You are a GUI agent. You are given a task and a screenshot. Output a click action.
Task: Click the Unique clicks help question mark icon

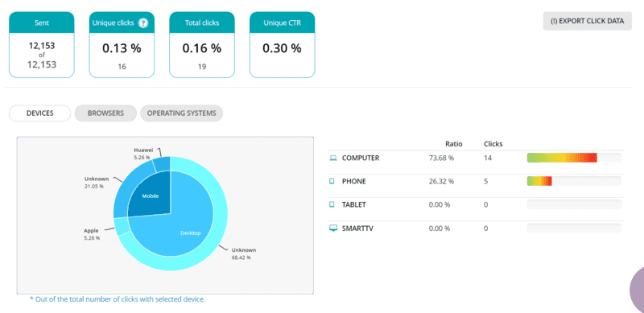pyautogui.click(x=143, y=23)
